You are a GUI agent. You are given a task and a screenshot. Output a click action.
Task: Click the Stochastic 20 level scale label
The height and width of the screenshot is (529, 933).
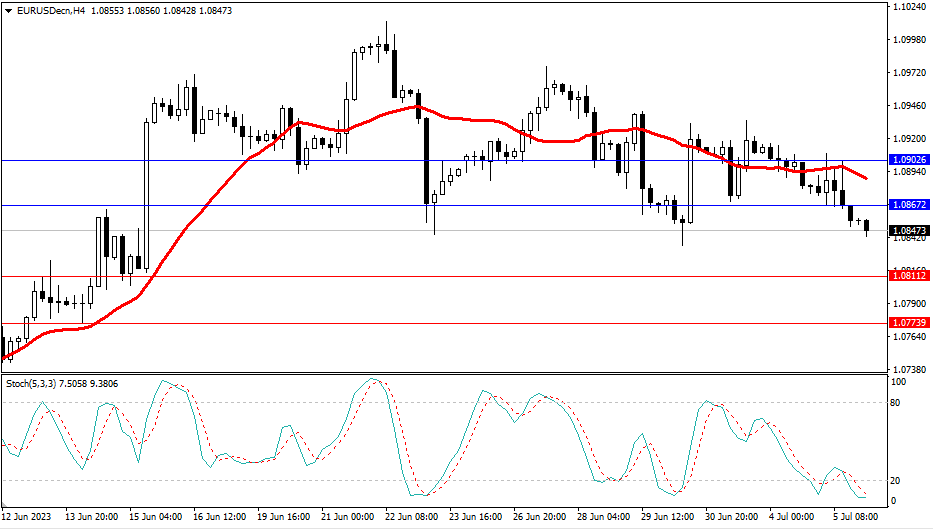pos(897,480)
